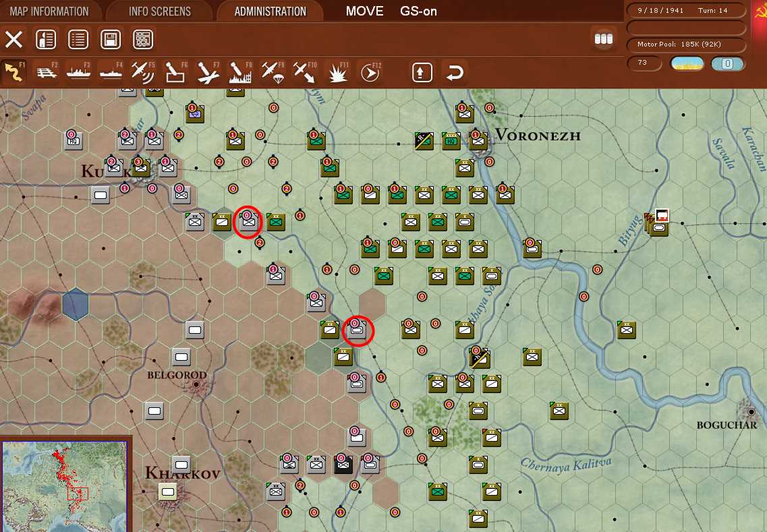Click the floppy disk Save Game icon
This screenshot has height=532, width=767.
111,39
